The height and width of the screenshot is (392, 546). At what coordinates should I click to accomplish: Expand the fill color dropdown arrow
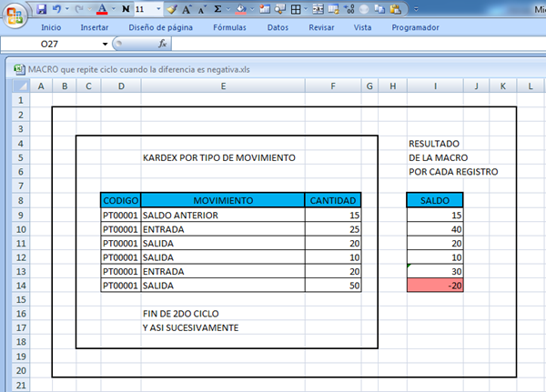(x=252, y=9)
